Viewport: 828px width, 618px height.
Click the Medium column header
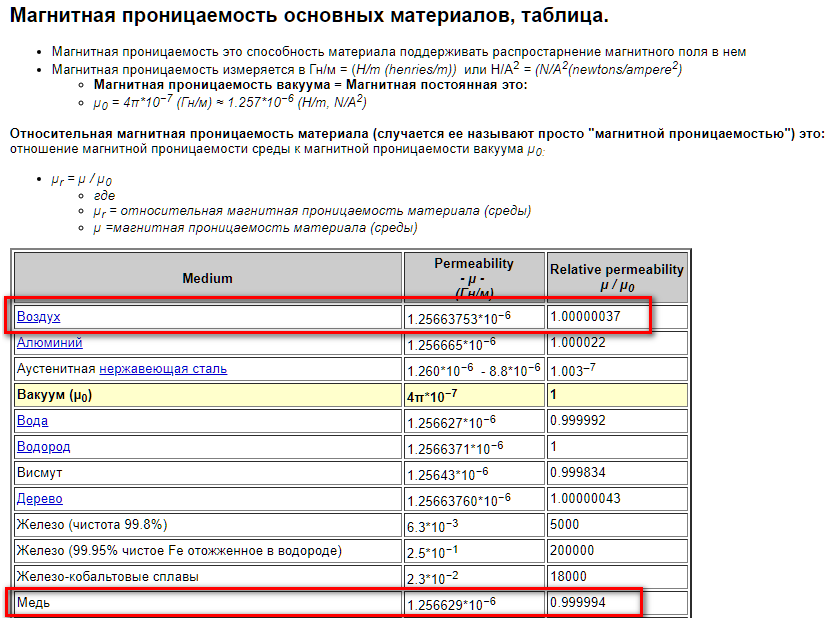[x=208, y=278]
